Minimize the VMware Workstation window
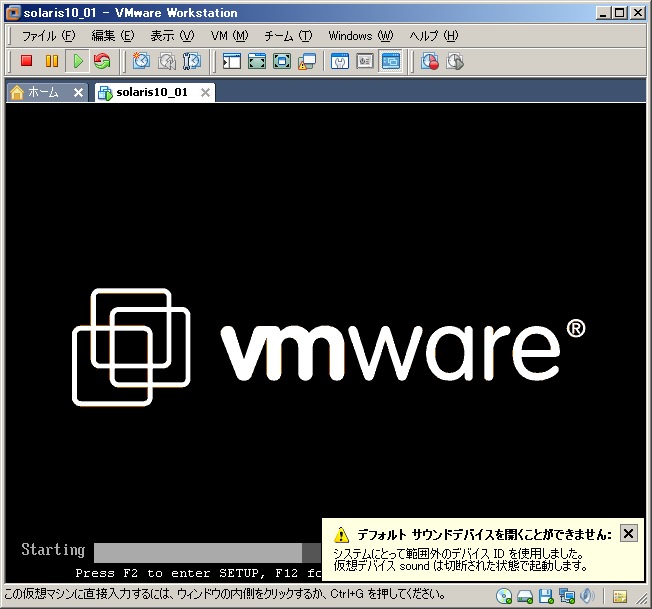The image size is (652, 609). (603, 13)
